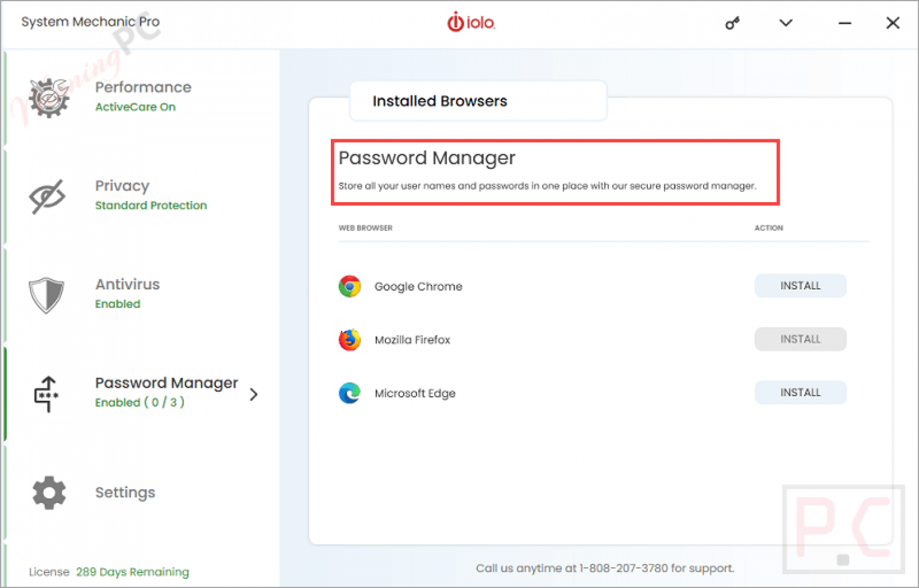Click the Password Manager panel heading
The height and width of the screenshot is (588, 919).
(x=427, y=158)
